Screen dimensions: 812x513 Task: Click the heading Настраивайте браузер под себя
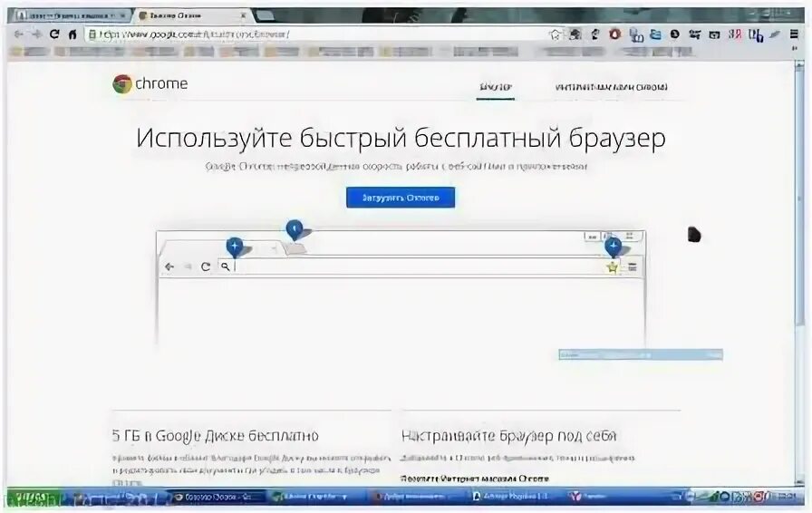[509, 436]
